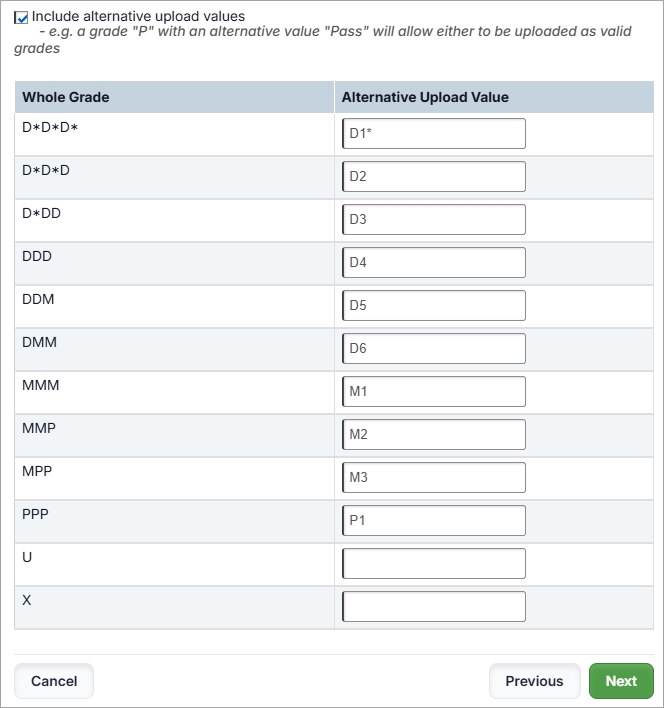Click the D6 input for DMM

(x=433, y=349)
